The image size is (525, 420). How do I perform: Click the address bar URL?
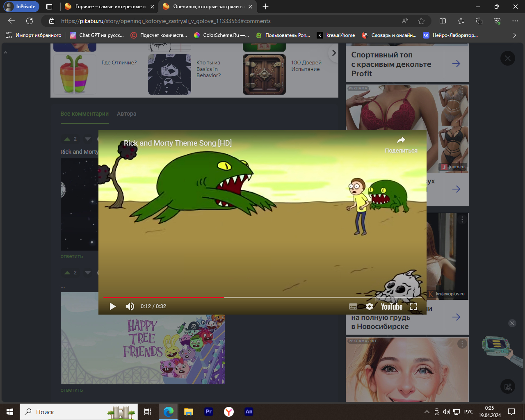[166, 21]
